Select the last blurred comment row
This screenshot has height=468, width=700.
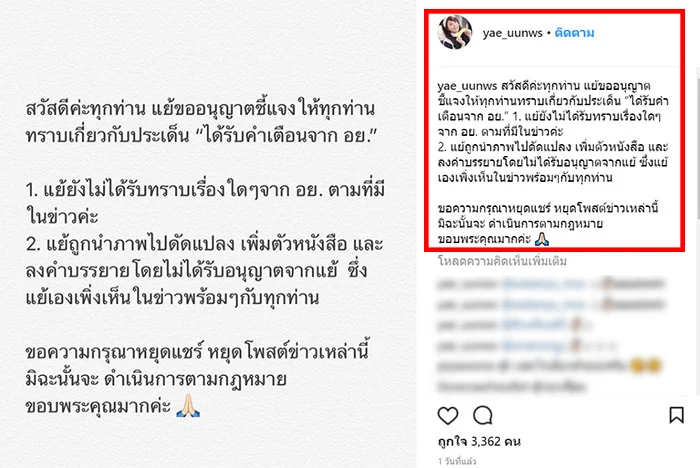tap(511, 386)
